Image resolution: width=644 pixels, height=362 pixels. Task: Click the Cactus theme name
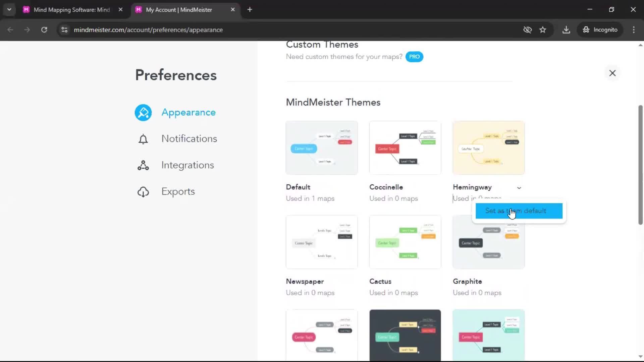380,282
